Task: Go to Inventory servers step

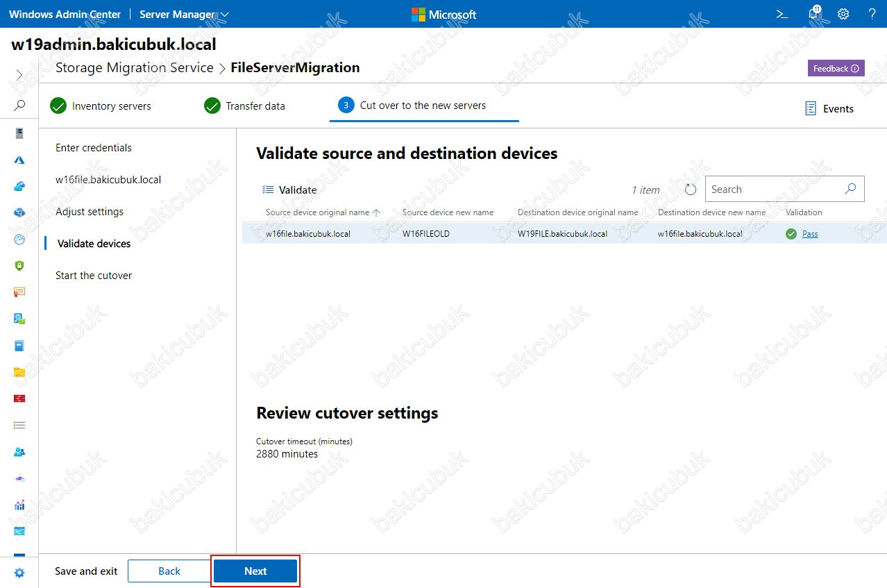Action: tap(101, 106)
